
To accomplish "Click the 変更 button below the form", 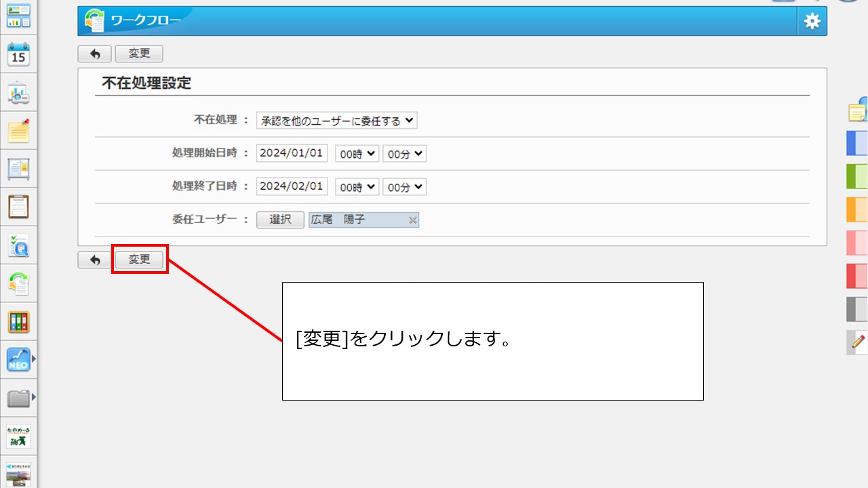I will [x=139, y=260].
